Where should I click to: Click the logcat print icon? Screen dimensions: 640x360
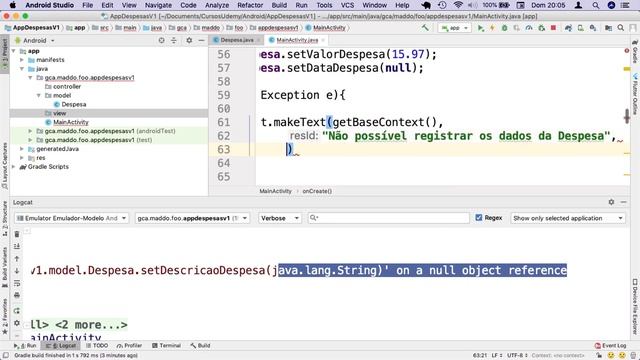[17, 295]
